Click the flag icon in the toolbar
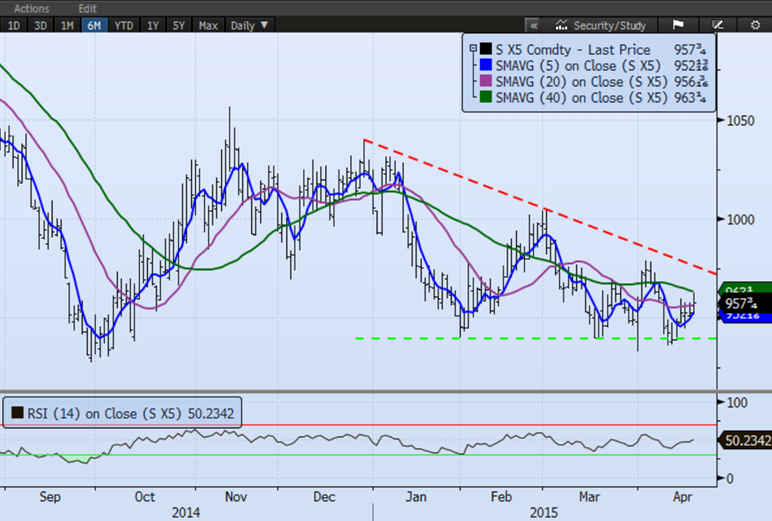772x521 pixels. (677, 24)
